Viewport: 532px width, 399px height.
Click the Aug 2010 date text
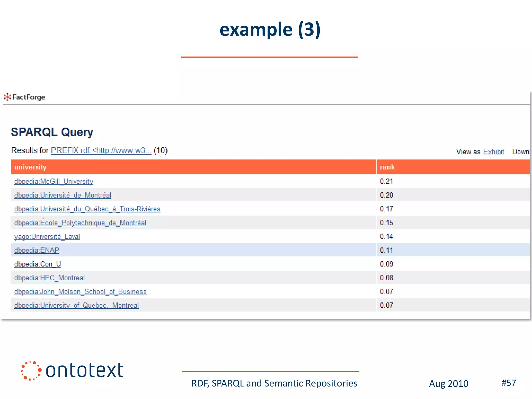click(449, 384)
